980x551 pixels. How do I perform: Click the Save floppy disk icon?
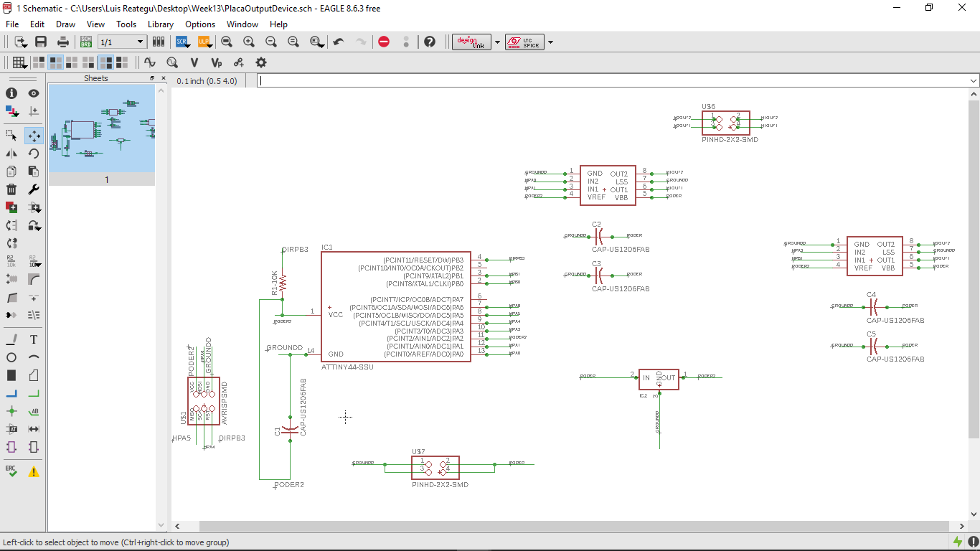tap(41, 42)
